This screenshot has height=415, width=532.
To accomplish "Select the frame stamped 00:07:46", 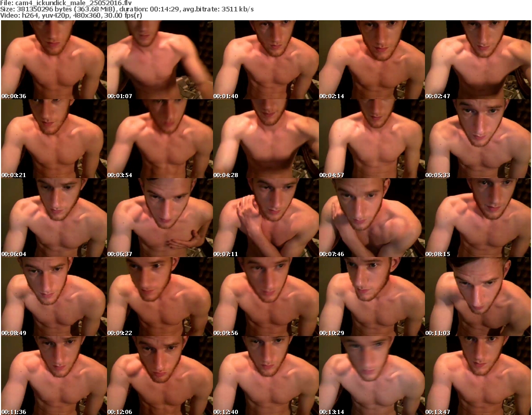I will point(372,218).
